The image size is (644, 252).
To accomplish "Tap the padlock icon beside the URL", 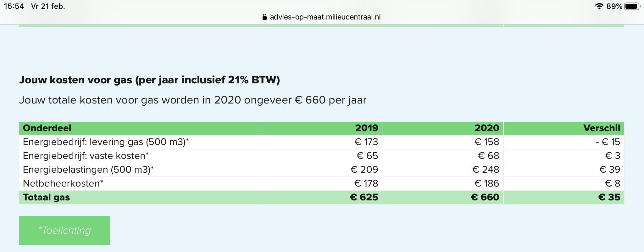I will pyautogui.click(x=264, y=17).
